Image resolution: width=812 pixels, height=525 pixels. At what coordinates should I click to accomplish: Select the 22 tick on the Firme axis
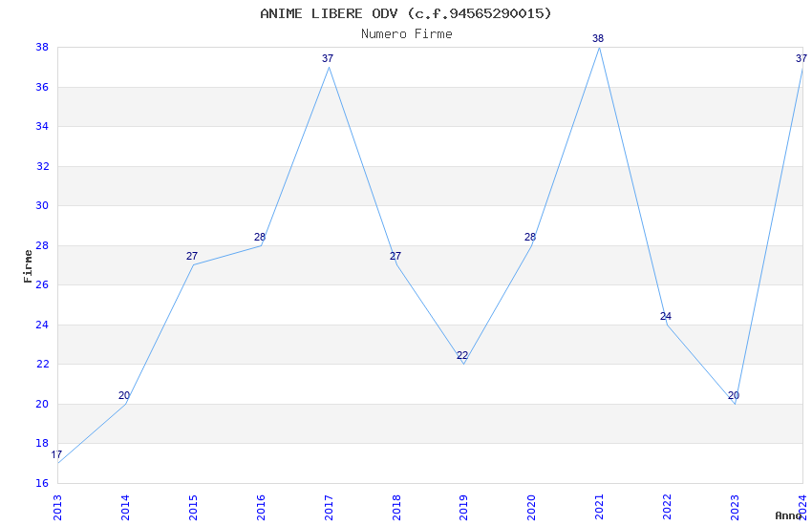(x=42, y=364)
